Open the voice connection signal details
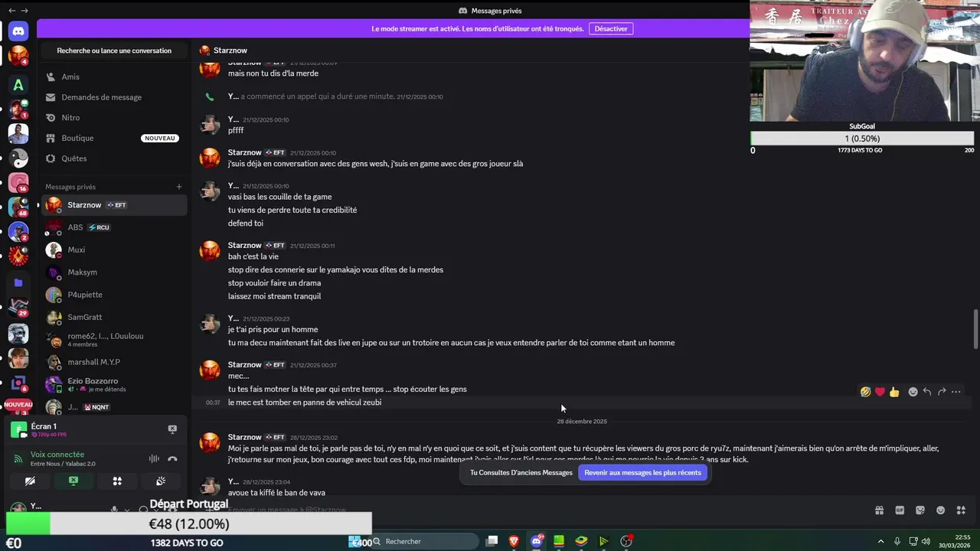The height and width of the screenshot is (551, 980). point(18,458)
